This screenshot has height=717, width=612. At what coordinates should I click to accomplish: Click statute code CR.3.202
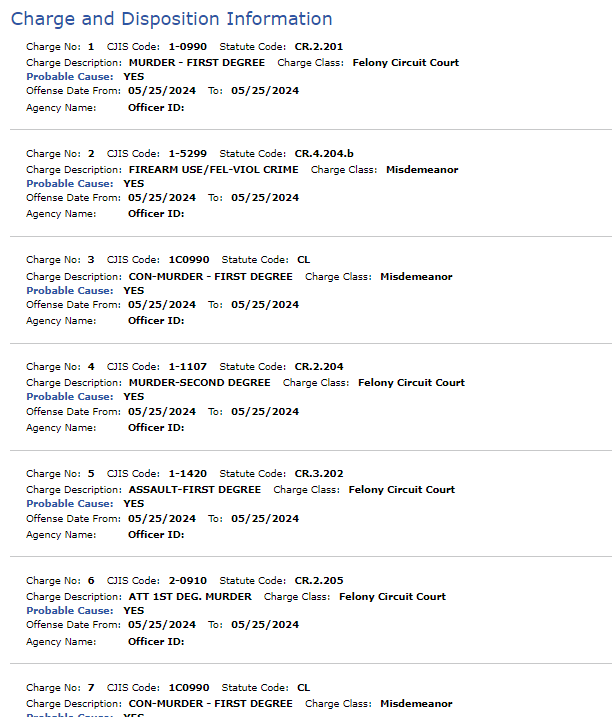tap(319, 473)
